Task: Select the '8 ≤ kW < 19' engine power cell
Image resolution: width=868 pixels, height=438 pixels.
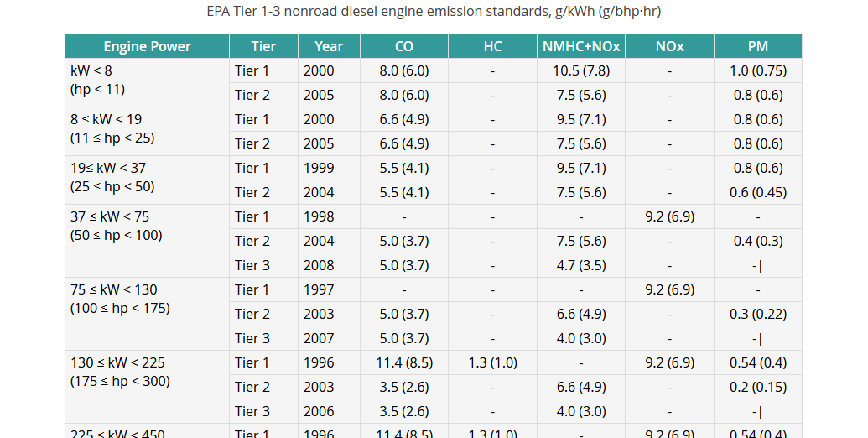Action: pos(148,131)
